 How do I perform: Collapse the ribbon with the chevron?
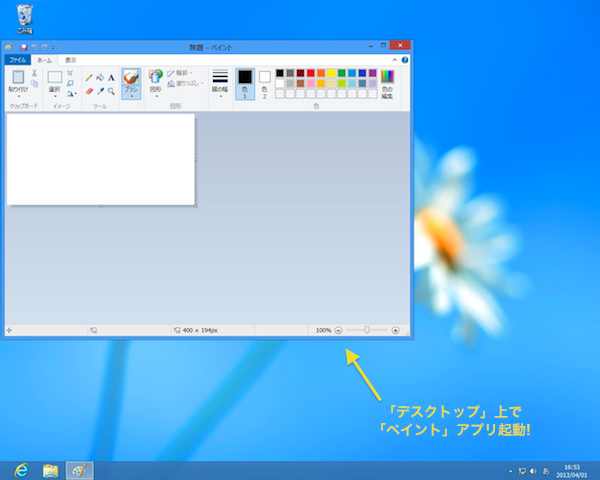(395, 60)
